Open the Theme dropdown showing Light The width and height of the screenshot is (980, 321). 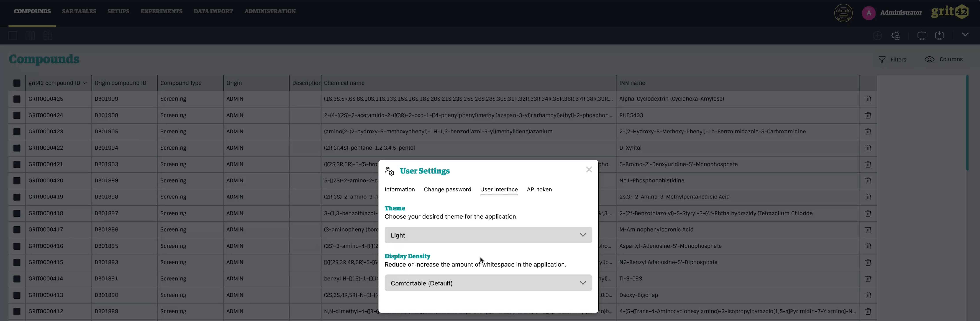pos(488,235)
